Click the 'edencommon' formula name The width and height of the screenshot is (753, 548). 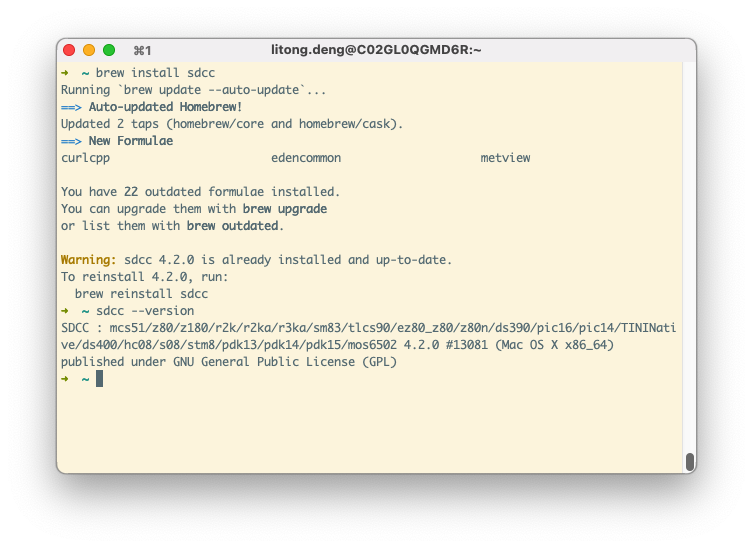coord(306,158)
